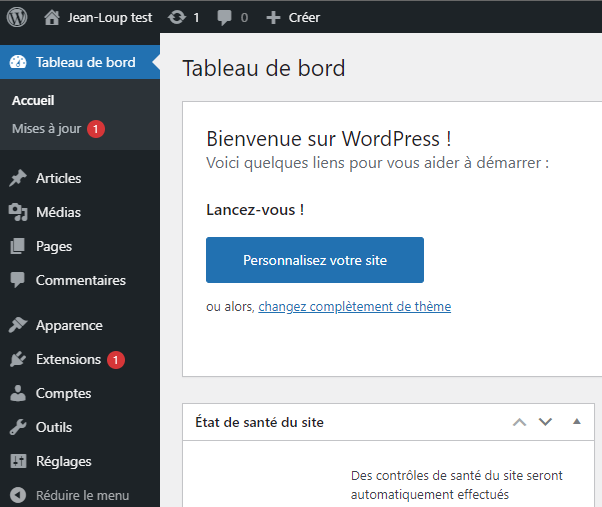Viewport: 602px width, 507px height.
Task: Click Réduire le menu
Action: tap(82, 495)
